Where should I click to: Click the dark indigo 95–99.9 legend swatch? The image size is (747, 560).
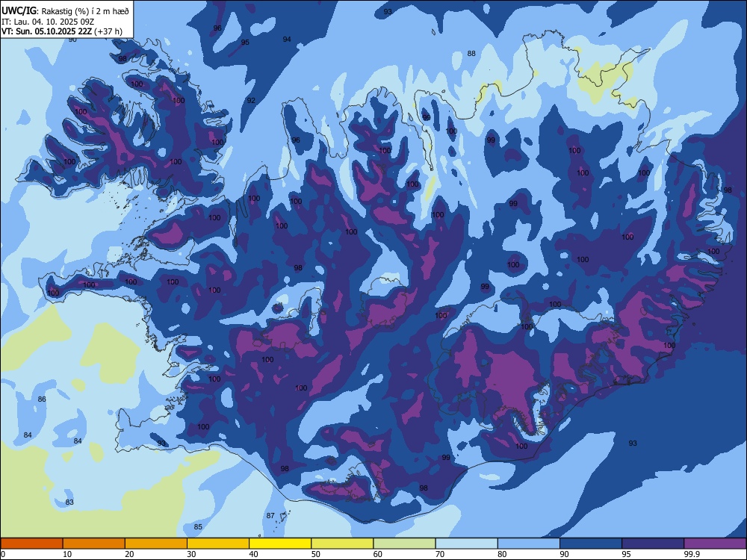pyautogui.click(x=653, y=544)
